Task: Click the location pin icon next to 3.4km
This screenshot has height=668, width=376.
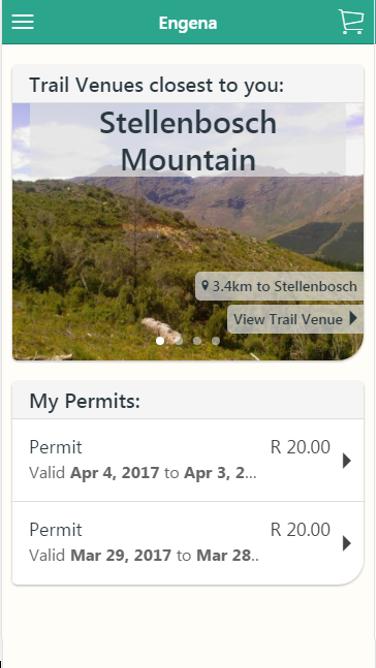Action: pos(205,285)
